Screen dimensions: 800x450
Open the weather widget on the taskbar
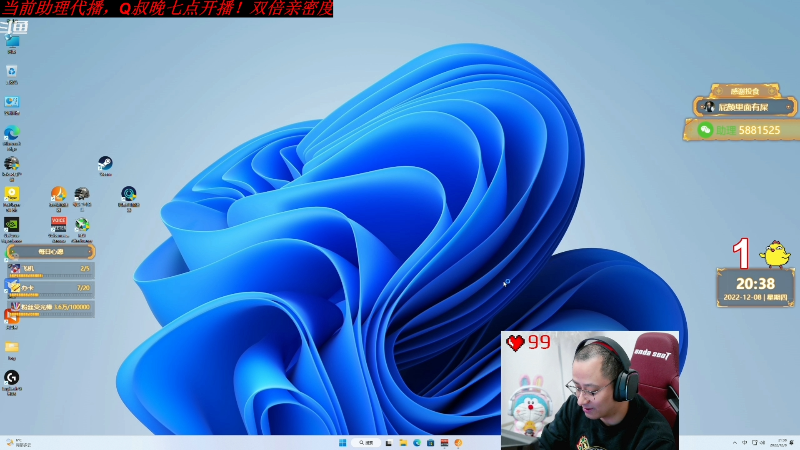click(x=18, y=443)
